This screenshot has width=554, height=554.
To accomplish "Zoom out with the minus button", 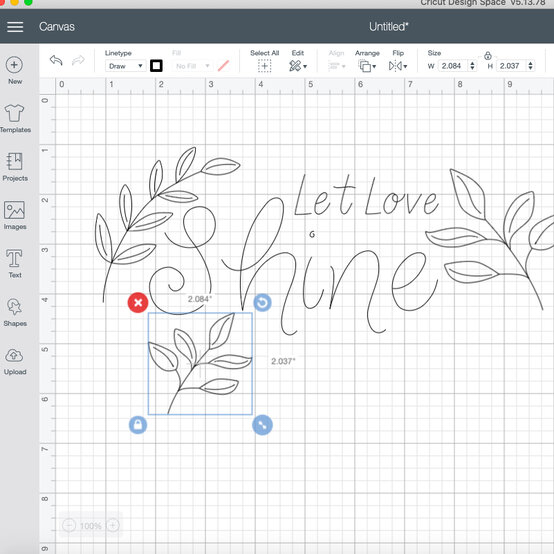I will tap(69, 525).
